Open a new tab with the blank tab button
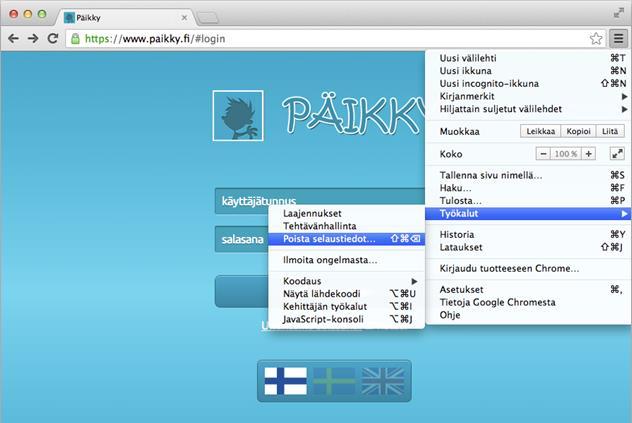 click(208, 18)
